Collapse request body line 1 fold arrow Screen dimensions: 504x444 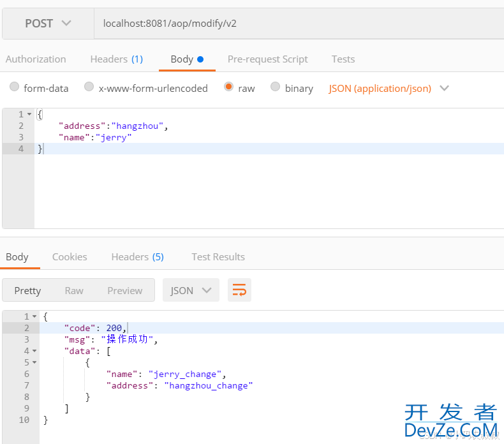coord(29,114)
